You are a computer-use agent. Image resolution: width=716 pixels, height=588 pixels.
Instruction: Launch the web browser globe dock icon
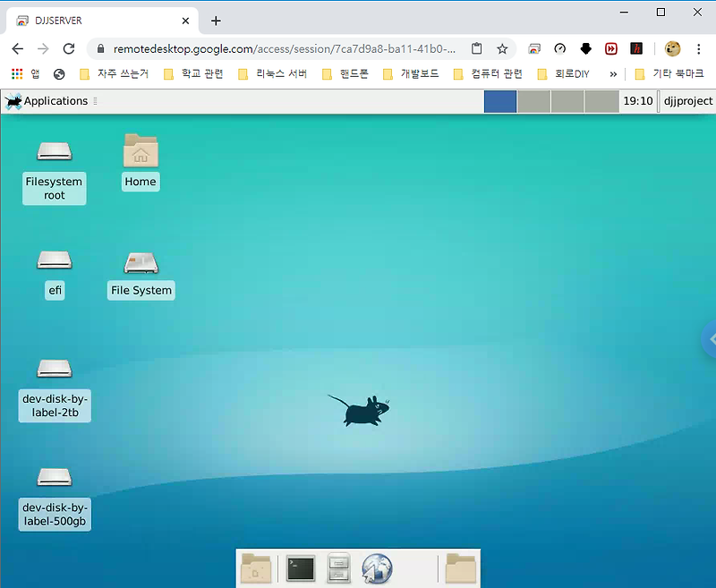(377, 568)
